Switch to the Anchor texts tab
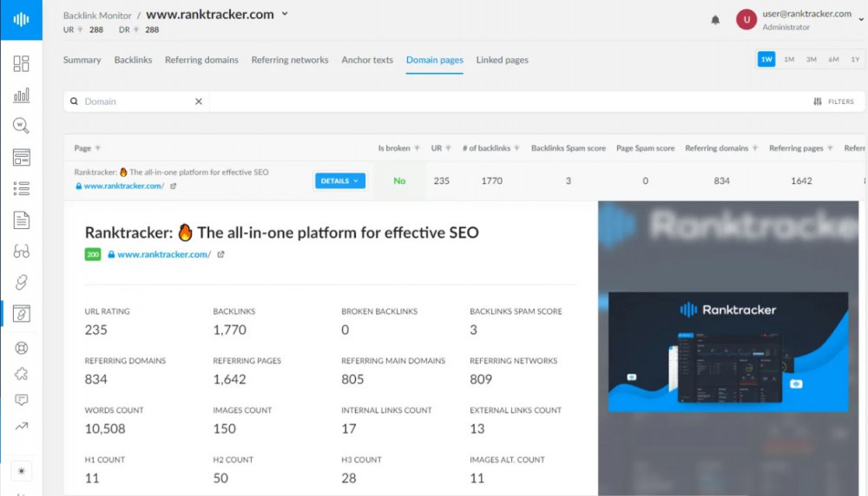This screenshot has height=496, width=868. tap(367, 60)
